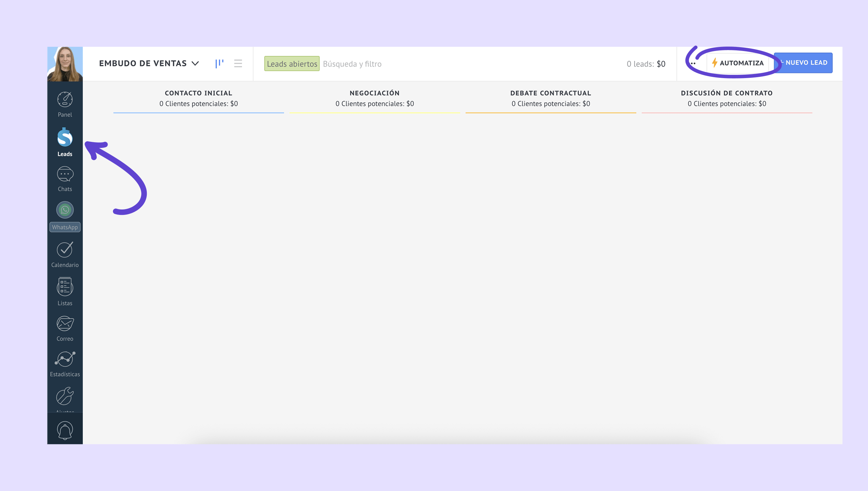Select the Contacto Inicial stage header
868x491 pixels.
198,93
